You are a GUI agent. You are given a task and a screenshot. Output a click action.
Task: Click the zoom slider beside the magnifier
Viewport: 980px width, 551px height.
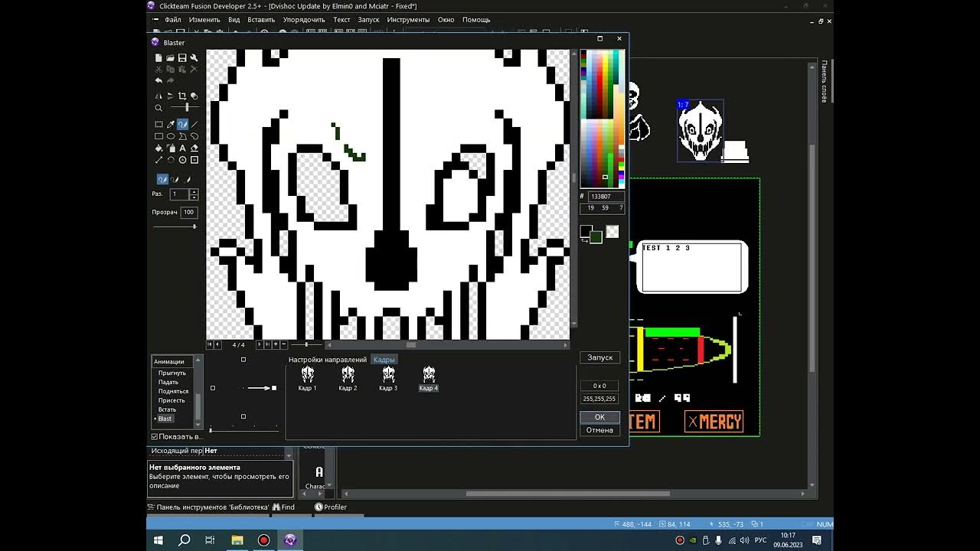coord(183,108)
